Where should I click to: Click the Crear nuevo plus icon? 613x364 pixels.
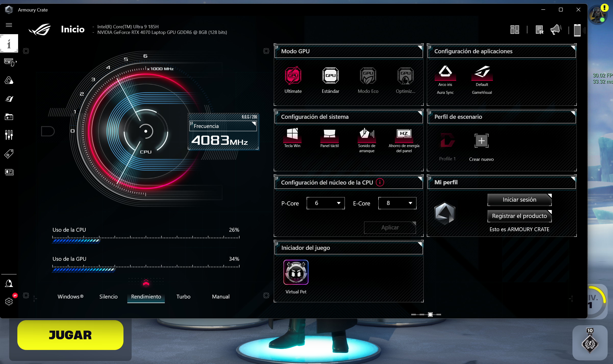pos(481,141)
